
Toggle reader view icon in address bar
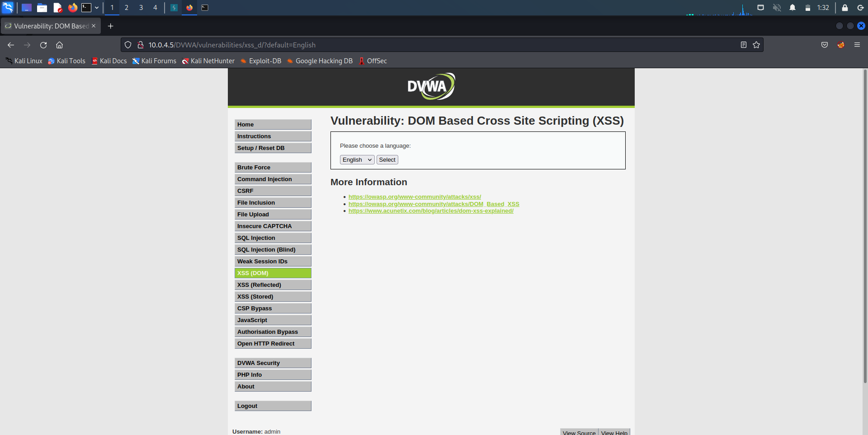click(743, 45)
